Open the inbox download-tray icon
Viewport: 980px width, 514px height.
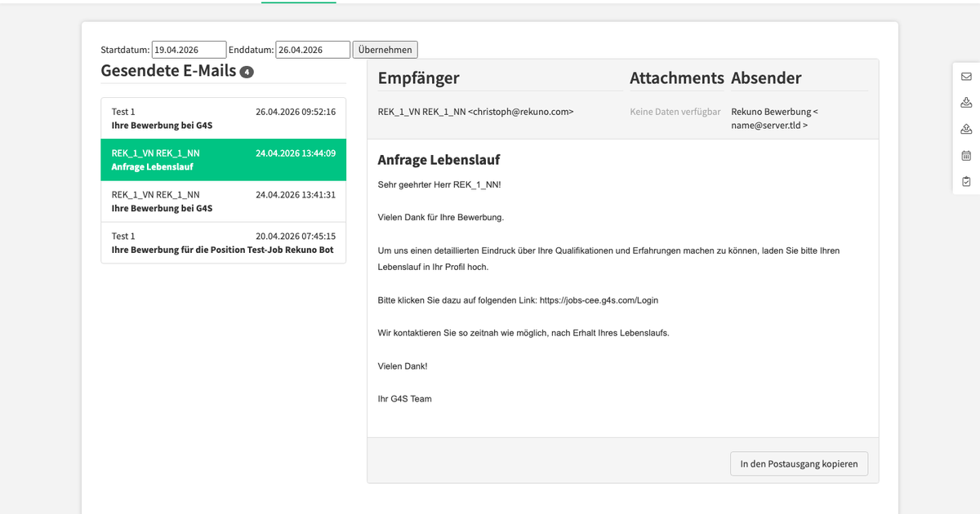pyautogui.click(x=966, y=103)
